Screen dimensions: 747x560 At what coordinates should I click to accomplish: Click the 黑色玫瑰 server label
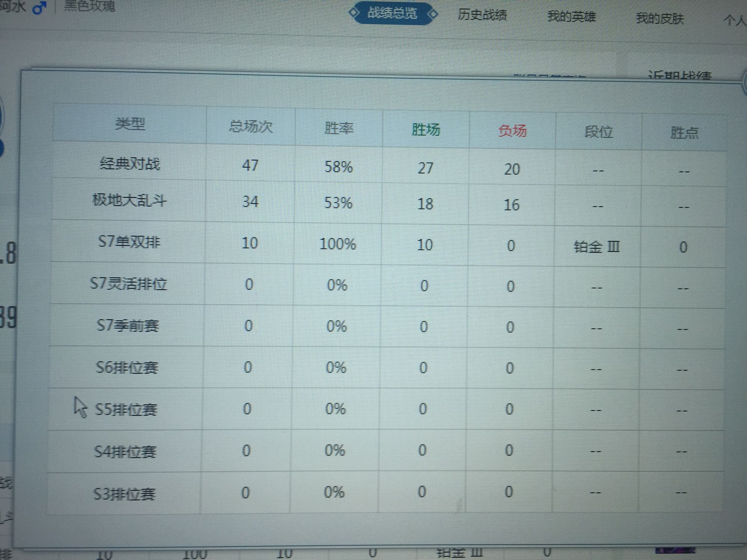coord(89,6)
